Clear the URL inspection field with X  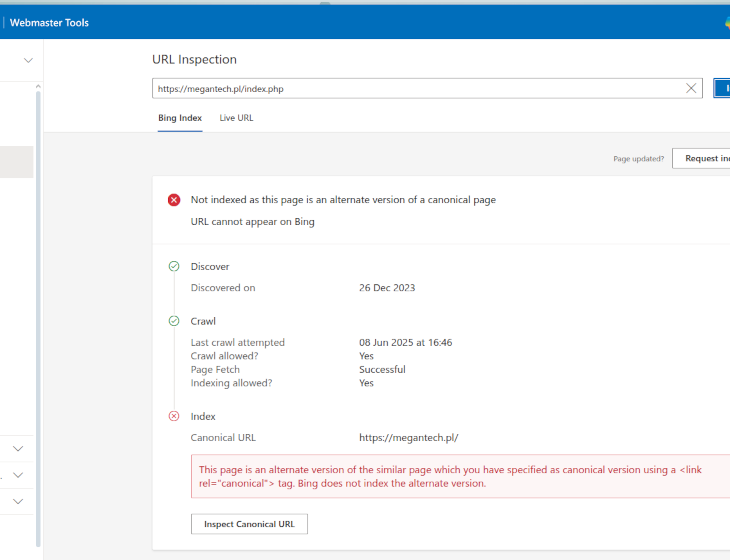click(691, 88)
